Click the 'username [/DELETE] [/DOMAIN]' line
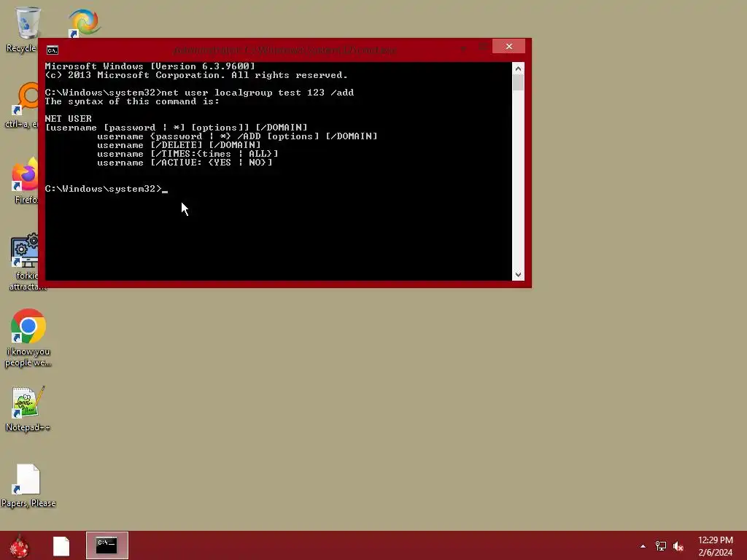The image size is (747, 560). coord(179,145)
